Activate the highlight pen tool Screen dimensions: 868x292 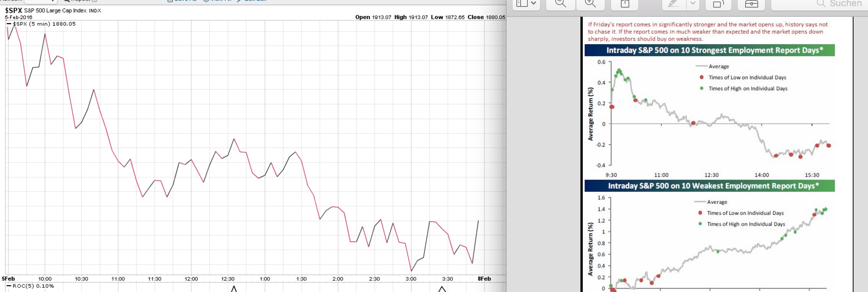point(674,5)
